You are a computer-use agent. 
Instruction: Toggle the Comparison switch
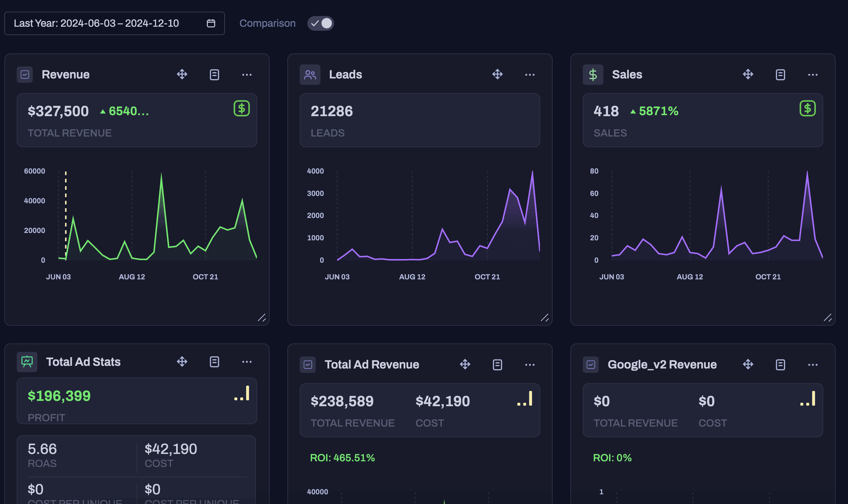(x=320, y=23)
